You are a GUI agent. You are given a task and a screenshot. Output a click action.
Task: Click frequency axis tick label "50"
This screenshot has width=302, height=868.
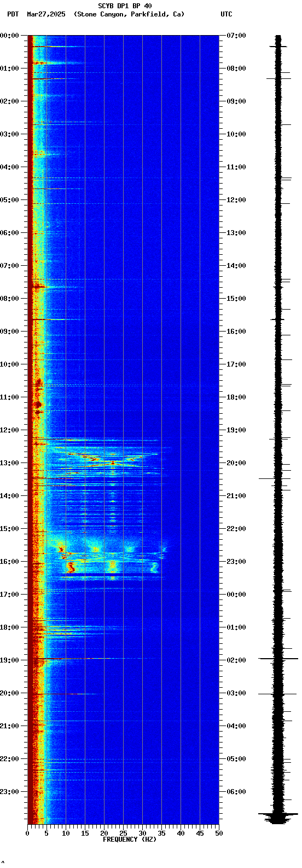coord(219,833)
